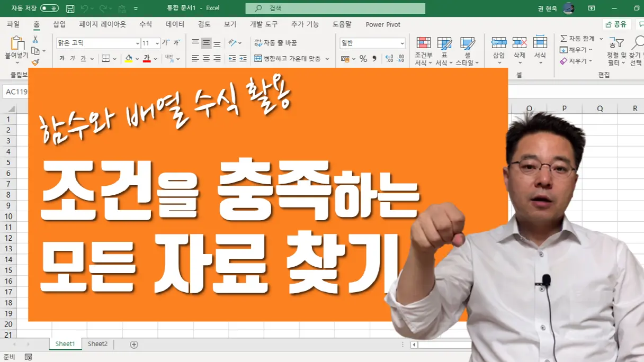644x362 pixels.
Task: Switch to the 수식 ribbon tab
Action: 143,24
